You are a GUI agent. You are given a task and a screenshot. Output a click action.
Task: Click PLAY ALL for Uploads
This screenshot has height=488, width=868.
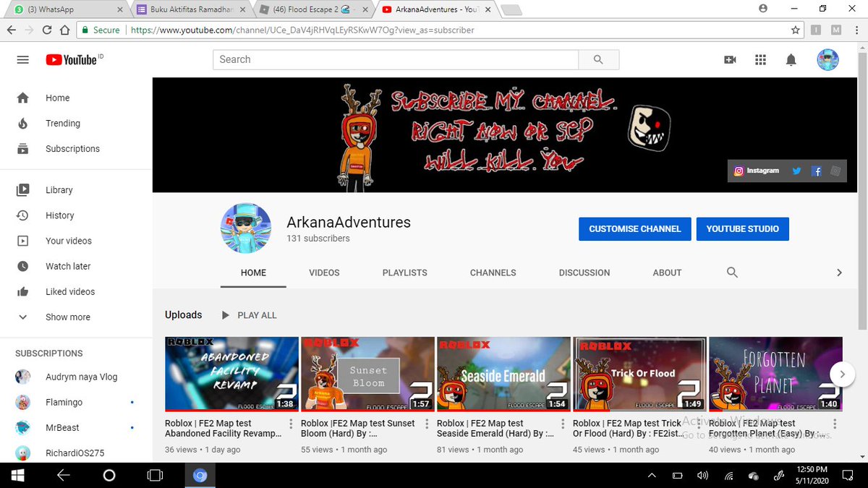click(249, 315)
